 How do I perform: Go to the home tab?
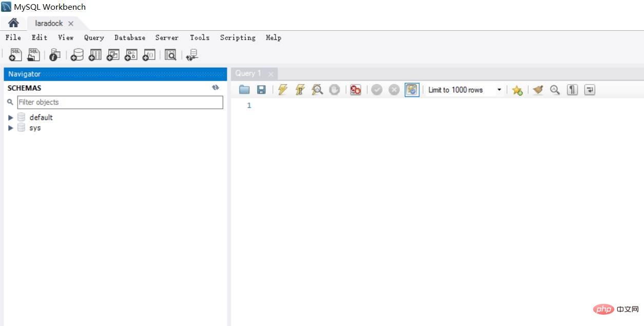click(x=13, y=23)
